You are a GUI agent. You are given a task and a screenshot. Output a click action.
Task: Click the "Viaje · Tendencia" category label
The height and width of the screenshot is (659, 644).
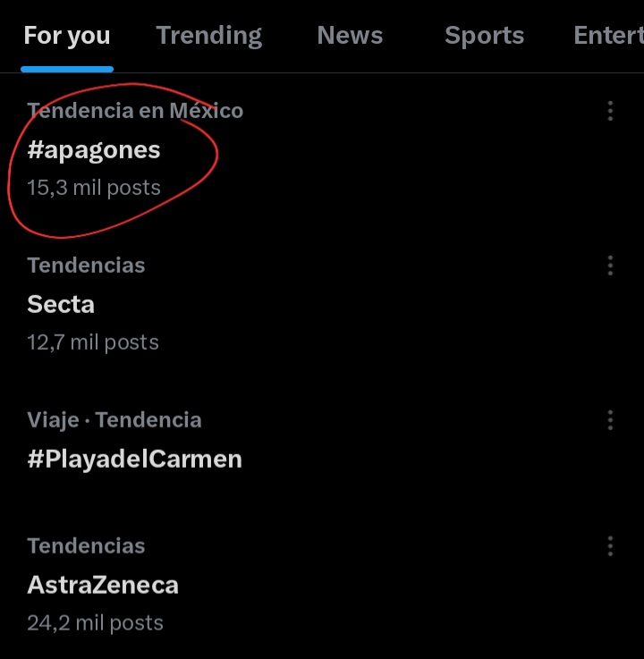click(x=114, y=420)
